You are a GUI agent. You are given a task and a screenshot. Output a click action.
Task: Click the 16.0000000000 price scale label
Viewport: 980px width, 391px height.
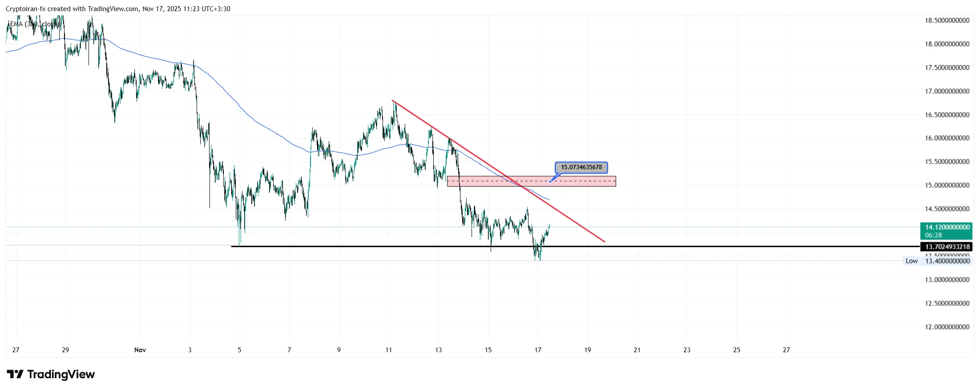(947, 138)
